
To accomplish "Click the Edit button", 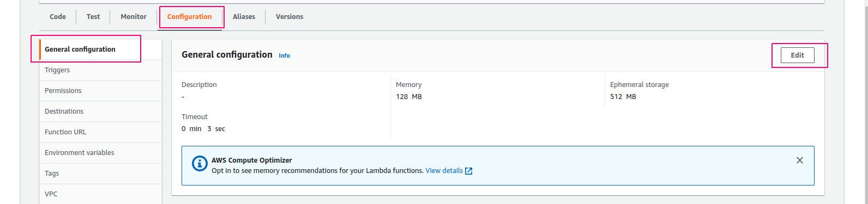I will tap(797, 55).
